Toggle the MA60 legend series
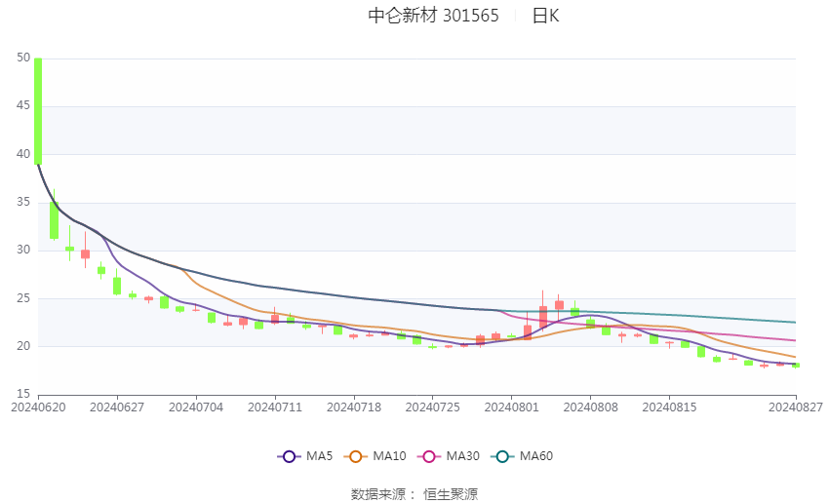The width and height of the screenshot is (829, 504). pos(522,456)
